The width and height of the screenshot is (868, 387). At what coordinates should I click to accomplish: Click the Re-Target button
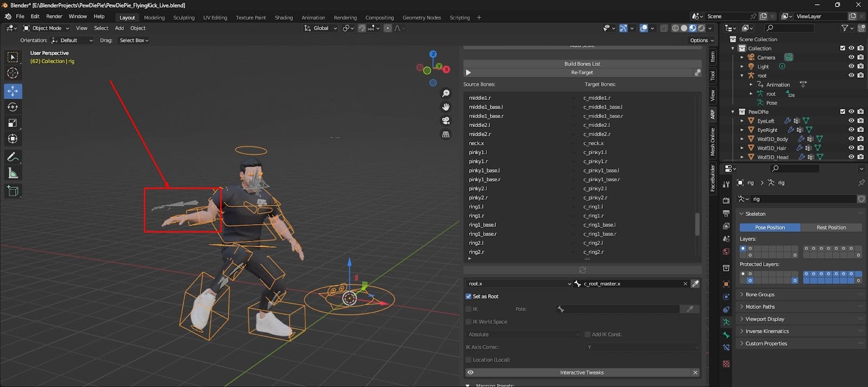(x=582, y=73)
